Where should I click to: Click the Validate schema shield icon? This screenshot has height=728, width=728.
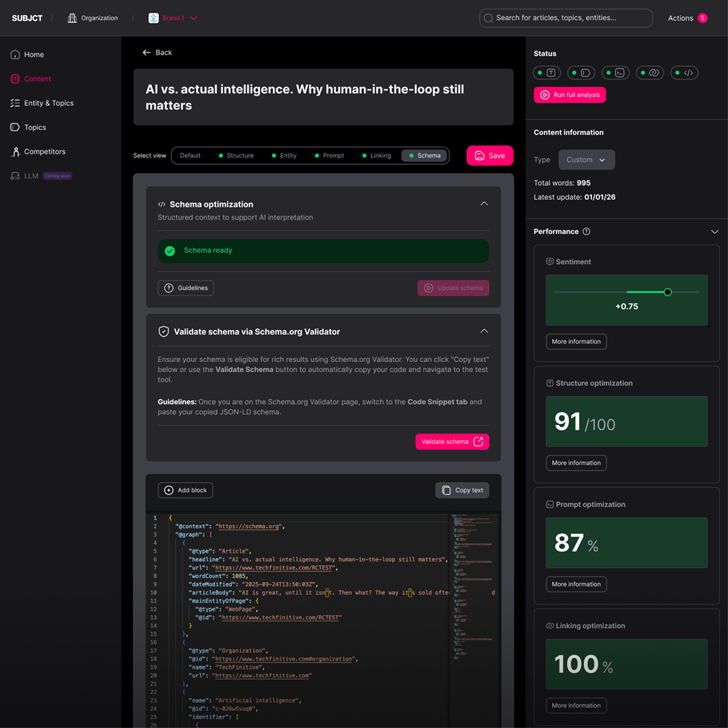pos(164,332)
